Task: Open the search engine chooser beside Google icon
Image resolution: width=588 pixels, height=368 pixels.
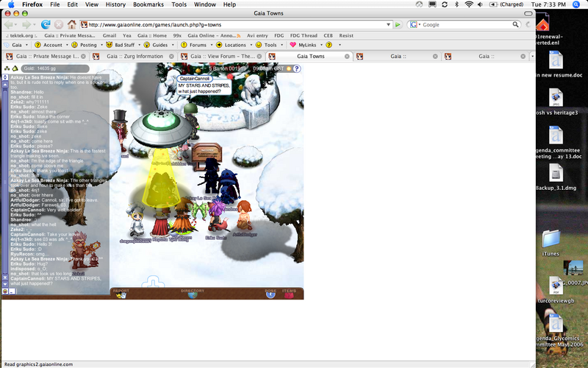Action: (x=419, y=25)
